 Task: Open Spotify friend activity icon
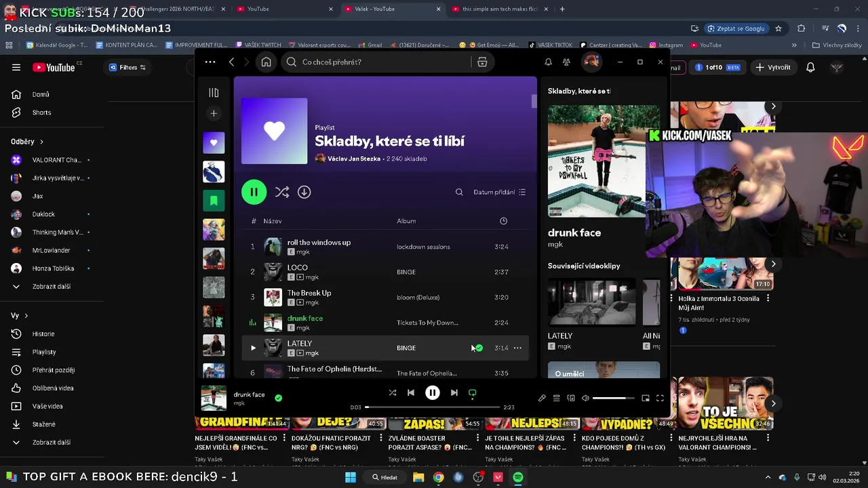coord(566,62)
